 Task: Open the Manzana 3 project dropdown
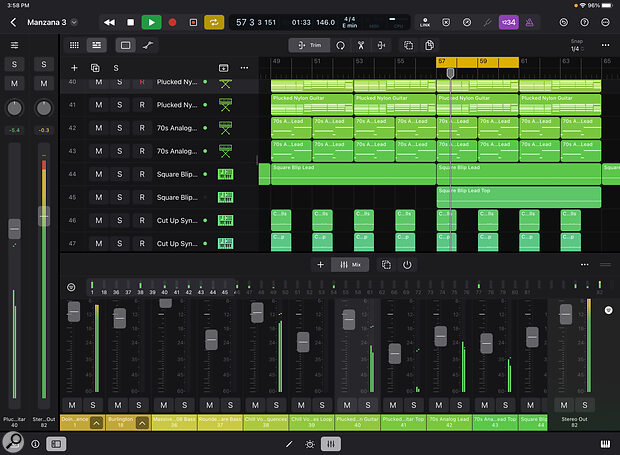(x=74, y=23)
